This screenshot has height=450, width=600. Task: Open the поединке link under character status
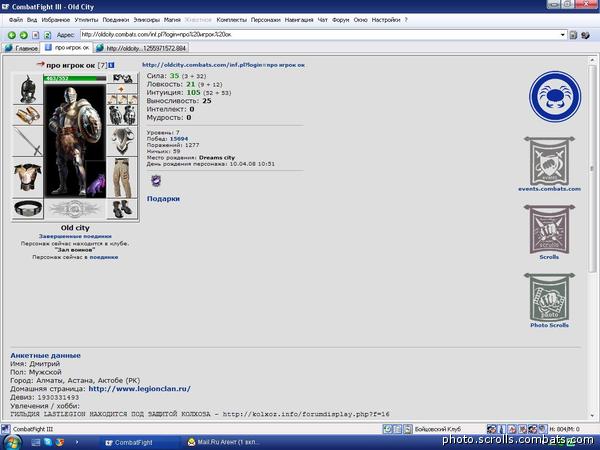pos(104,257)
